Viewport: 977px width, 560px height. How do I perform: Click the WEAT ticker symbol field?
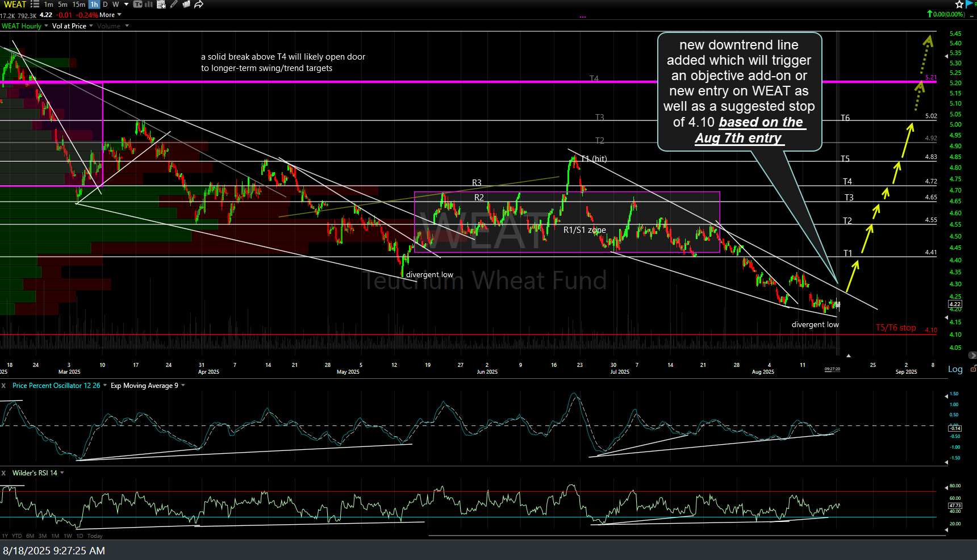[x=15, y=4]
